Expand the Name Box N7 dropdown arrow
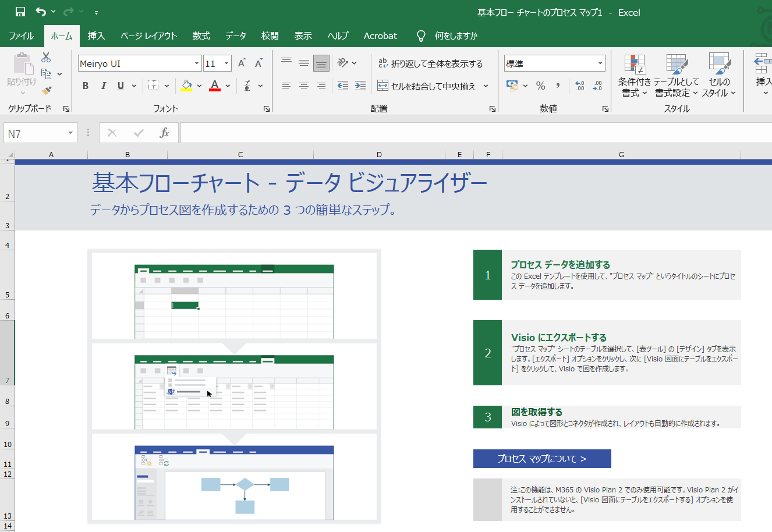The height and width of the screenshot is (532, 772). coord(70,133)
